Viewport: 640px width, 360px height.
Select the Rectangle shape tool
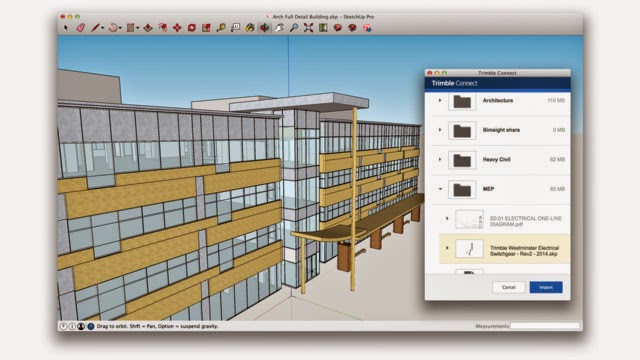tap(131, 28)
